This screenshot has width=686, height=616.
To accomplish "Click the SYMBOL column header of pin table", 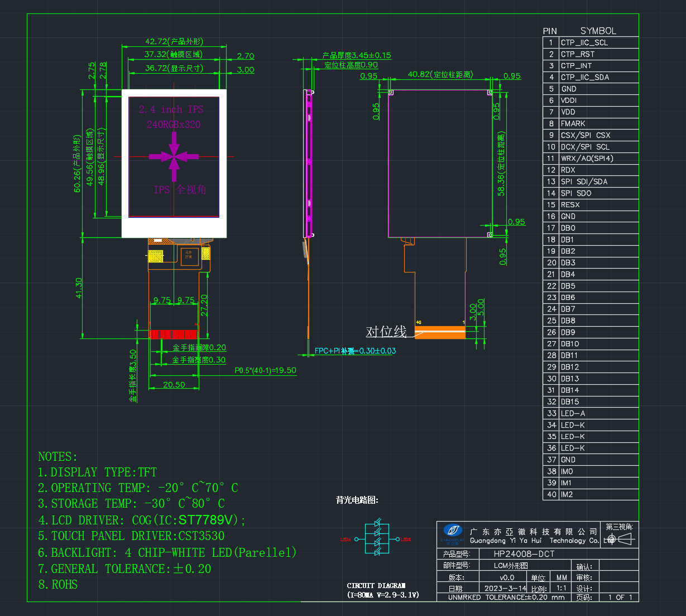I will 598,31.
